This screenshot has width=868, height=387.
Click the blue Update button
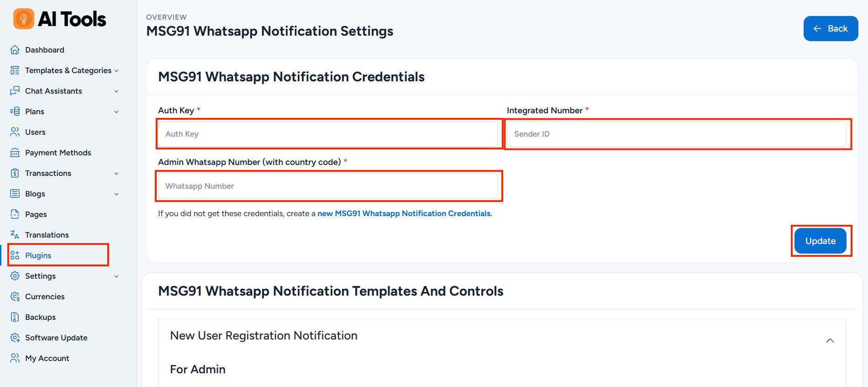[821, 241]
